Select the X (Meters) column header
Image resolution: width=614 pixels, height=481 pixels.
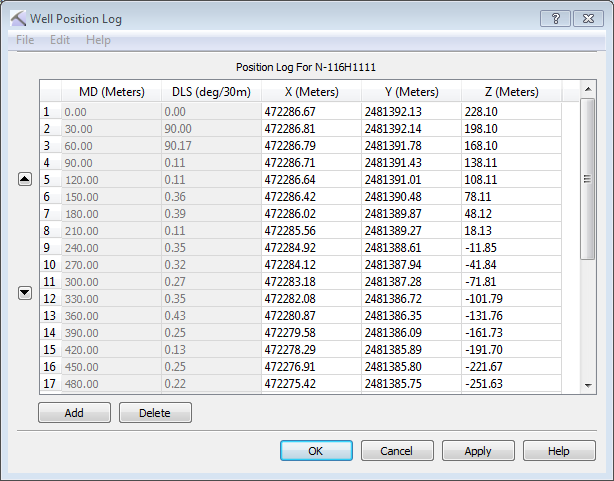310,92
